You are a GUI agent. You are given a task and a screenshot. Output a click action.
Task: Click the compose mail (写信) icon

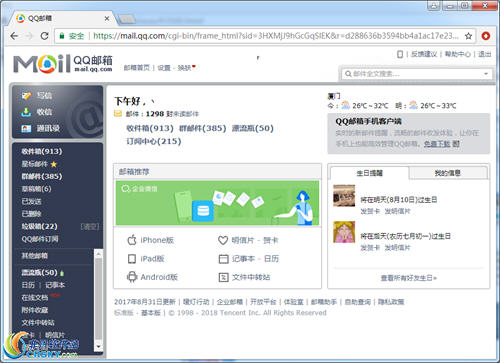pos(26,96)
